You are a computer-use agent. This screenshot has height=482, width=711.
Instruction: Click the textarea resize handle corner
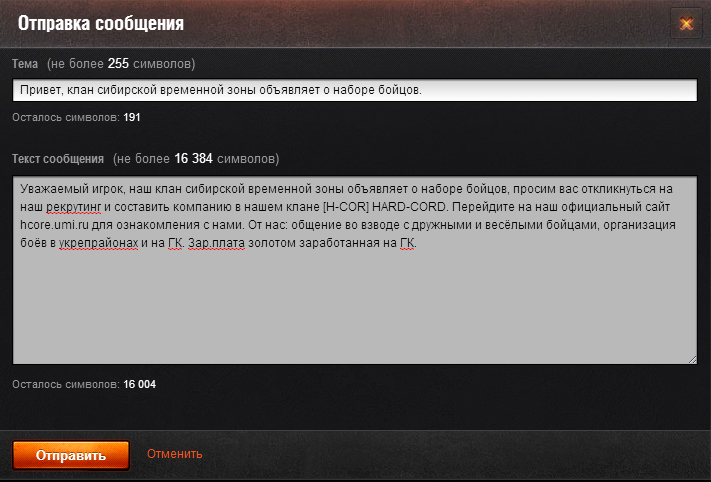692,359
